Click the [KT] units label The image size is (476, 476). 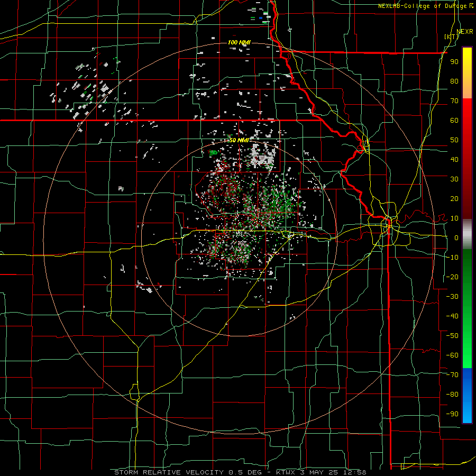tap(451, 36)
